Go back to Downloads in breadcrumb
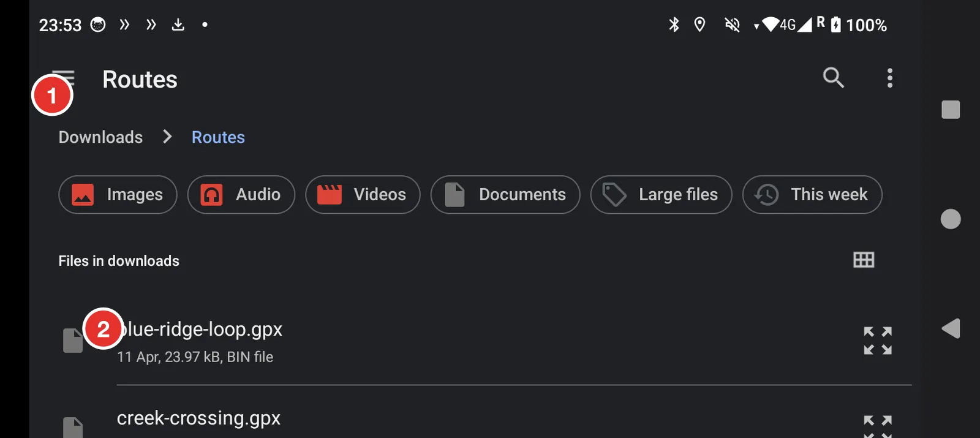The width and height of the screenshot is (980, 438). click(x=100, y=137)
